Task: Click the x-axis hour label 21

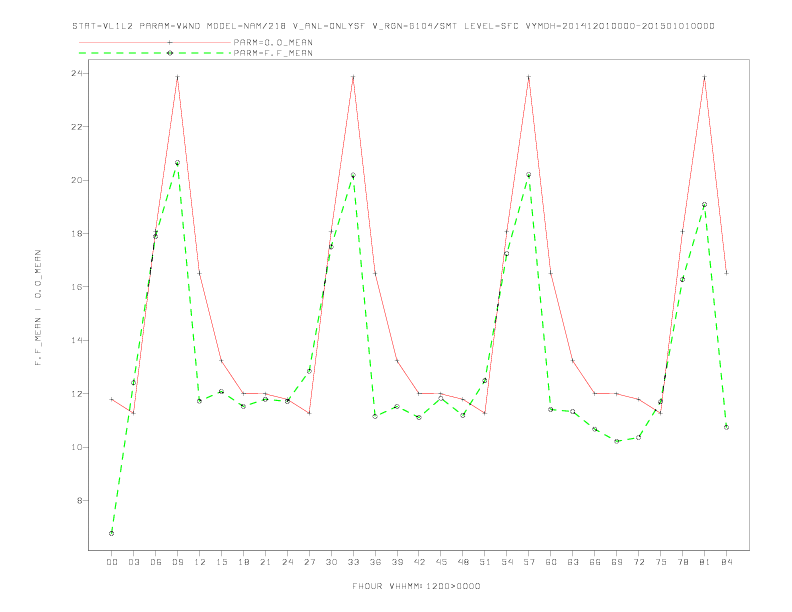Action: 265,562
